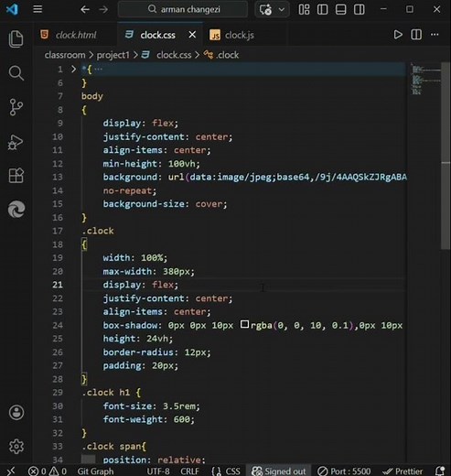Click the 'no-repeat' value on line 14
This screenshot has height=476, width=451.
[x=127, y=191]
